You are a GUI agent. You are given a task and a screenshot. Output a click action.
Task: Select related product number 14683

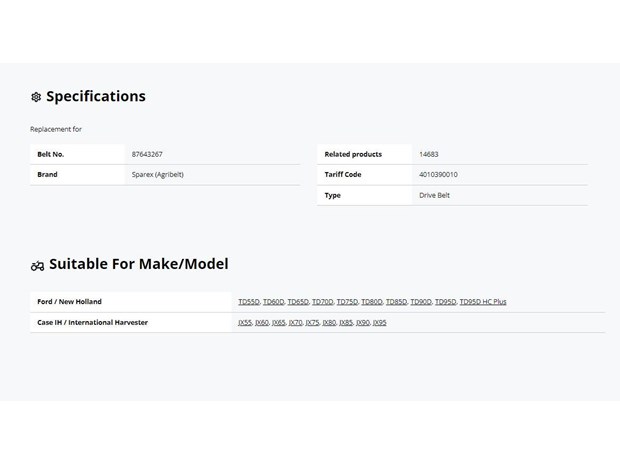tap(429, 154)
